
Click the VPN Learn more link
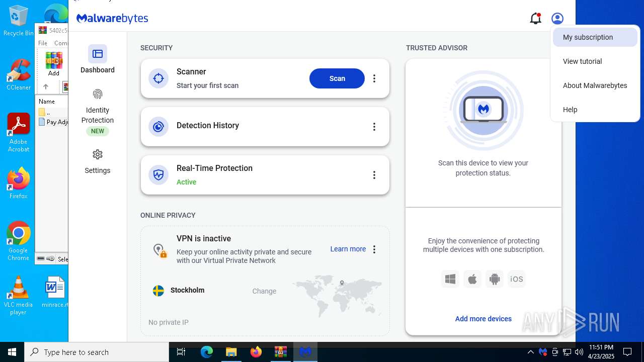tap(348, 249)
